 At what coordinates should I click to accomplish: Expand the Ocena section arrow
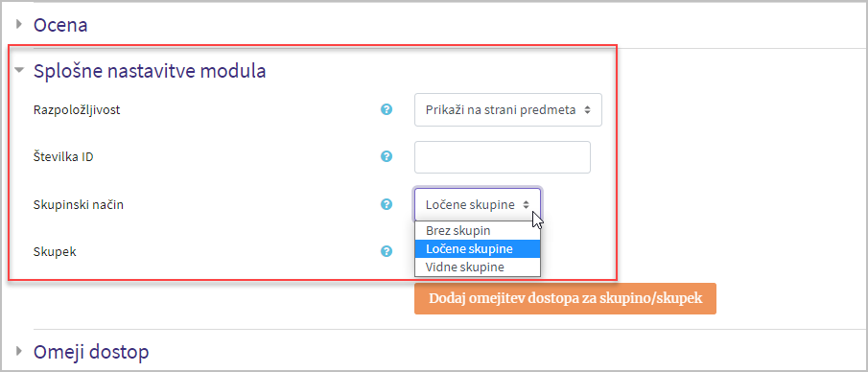coord(20,24)
